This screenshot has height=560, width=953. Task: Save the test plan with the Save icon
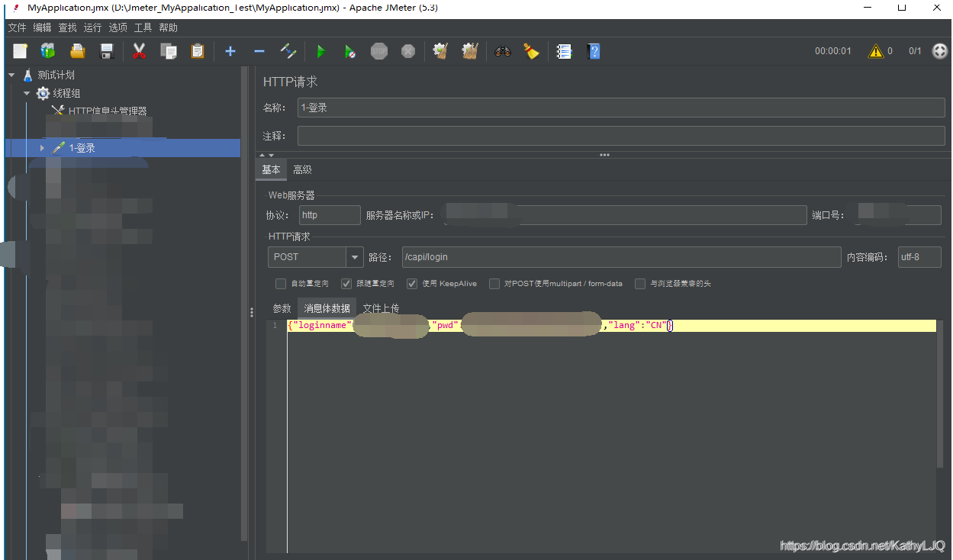pos(107,51)
